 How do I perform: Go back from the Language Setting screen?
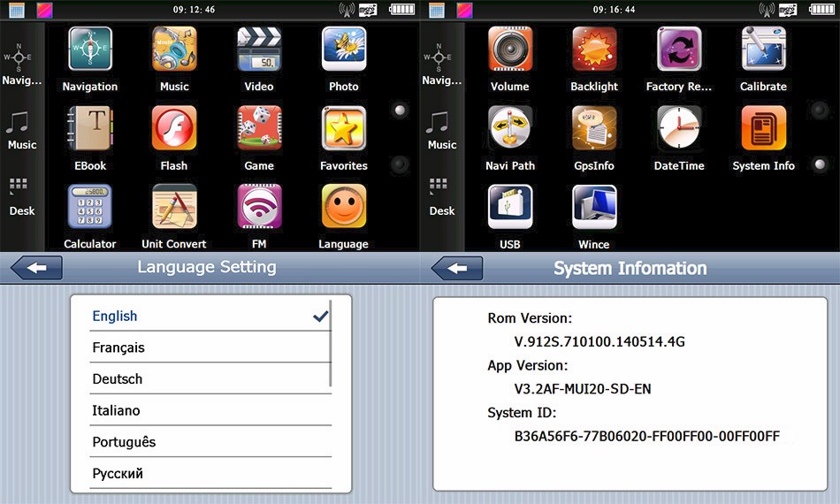36,268
